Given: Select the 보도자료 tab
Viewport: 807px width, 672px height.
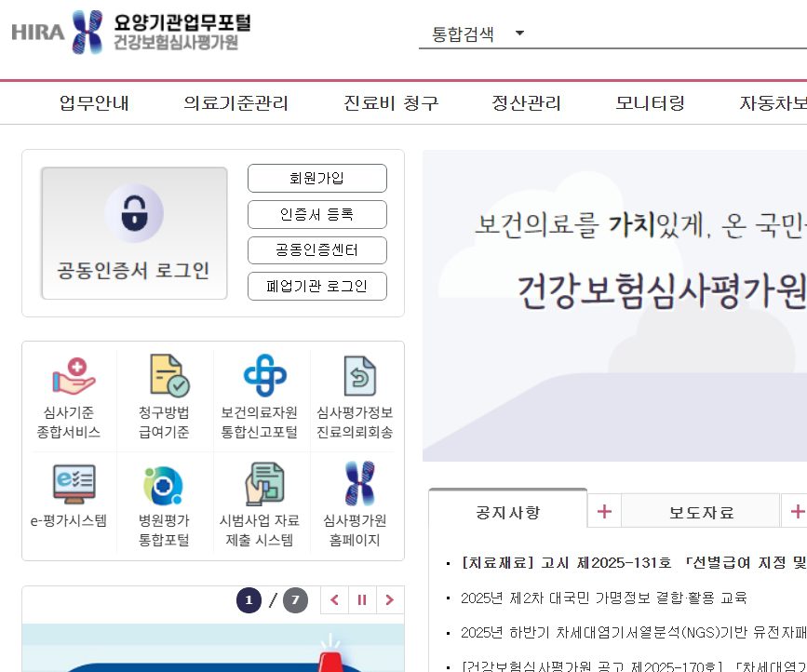Looking at the screenshot, I should [701, 513].
